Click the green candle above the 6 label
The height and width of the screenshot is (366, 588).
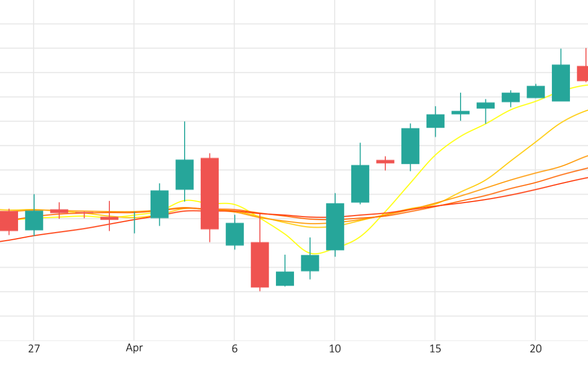point(235,234)
